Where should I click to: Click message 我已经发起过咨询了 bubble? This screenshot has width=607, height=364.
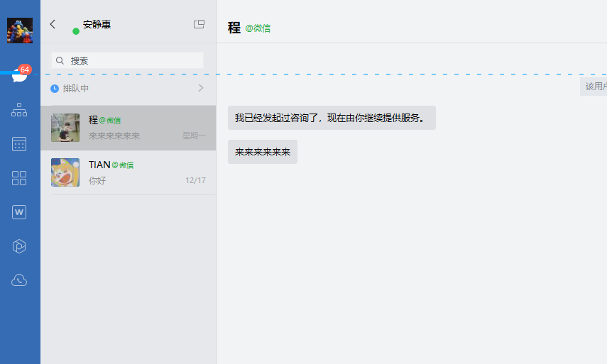(332, 118)
